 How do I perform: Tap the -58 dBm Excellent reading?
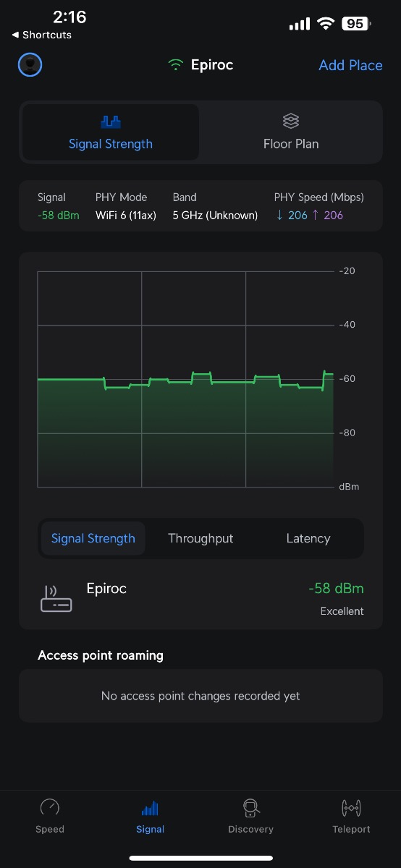[336, 599]
